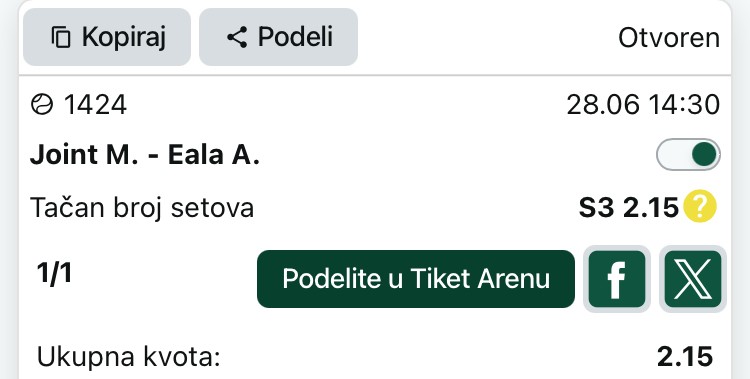Click the S3 bet type label
Screen dimensions: 750x379
tap(596, 207)
